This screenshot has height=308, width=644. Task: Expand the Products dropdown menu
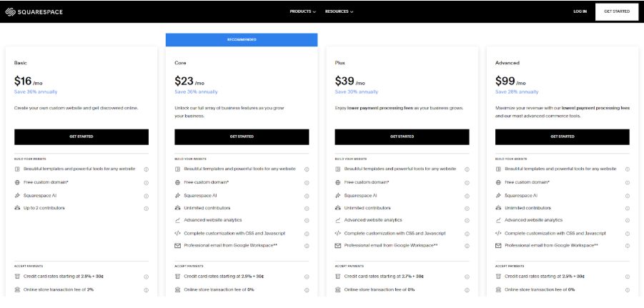303,11
